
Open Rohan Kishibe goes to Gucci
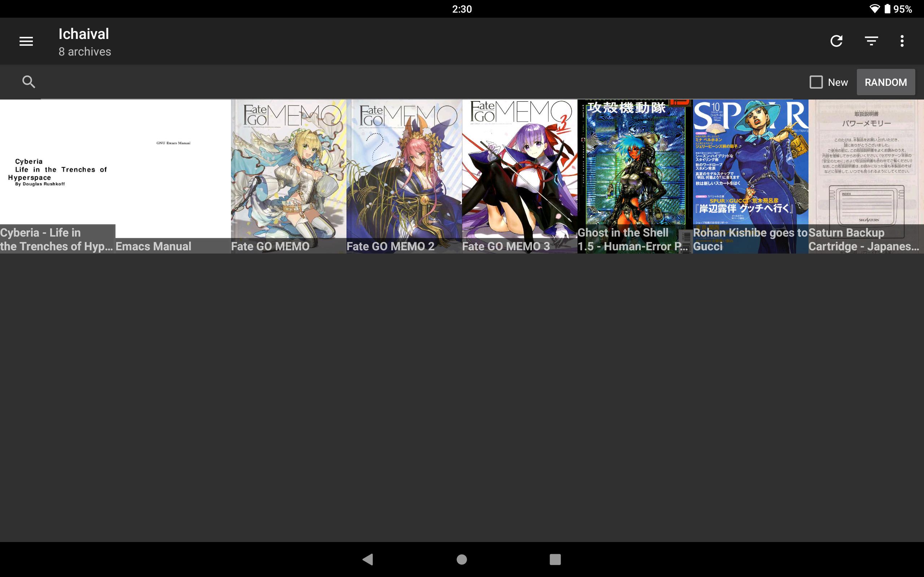tap(751, 176)
